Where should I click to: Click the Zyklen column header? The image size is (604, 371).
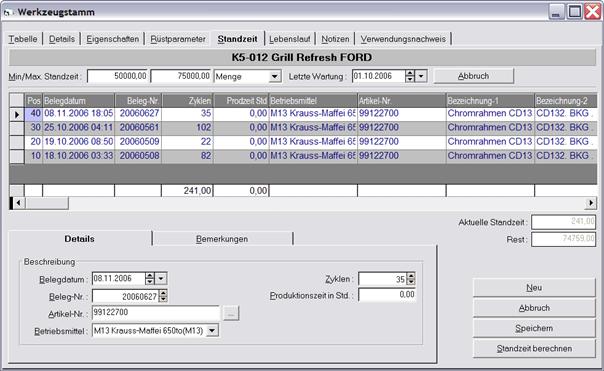tap(187, 101)
